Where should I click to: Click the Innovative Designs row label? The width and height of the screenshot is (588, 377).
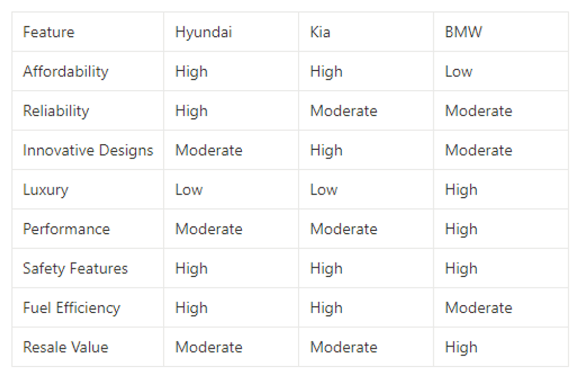88,150
